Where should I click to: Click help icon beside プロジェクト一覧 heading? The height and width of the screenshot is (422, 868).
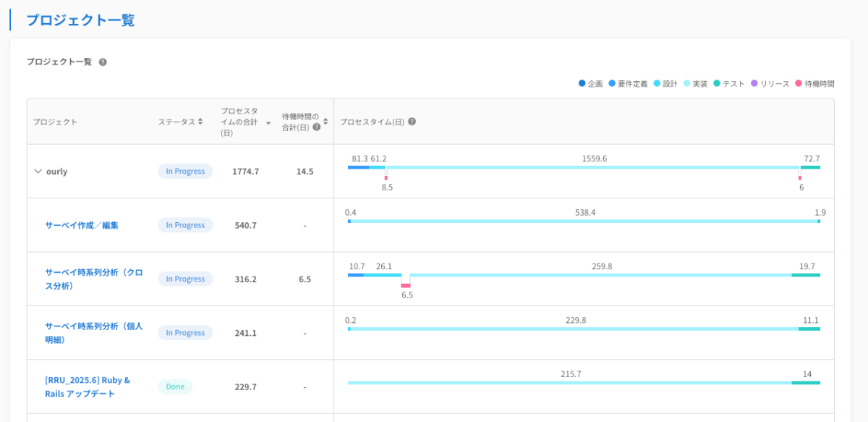(x=103, y=62)
